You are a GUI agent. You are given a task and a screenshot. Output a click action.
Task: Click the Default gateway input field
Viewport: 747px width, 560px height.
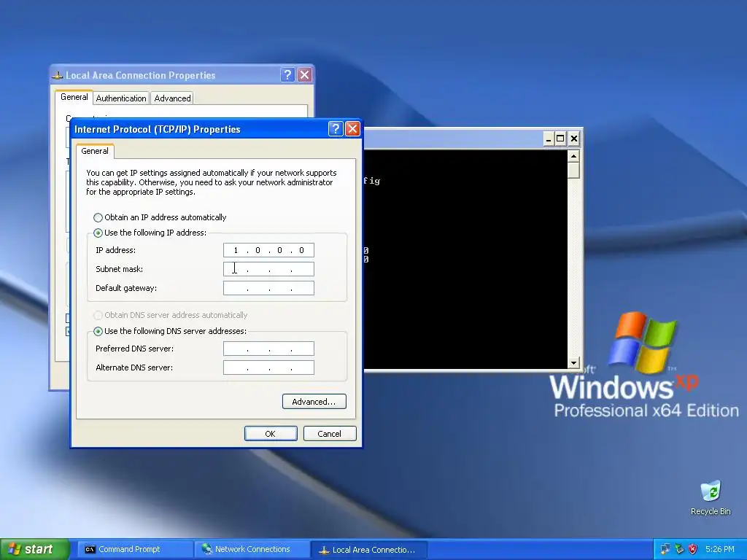pos(268,288)
